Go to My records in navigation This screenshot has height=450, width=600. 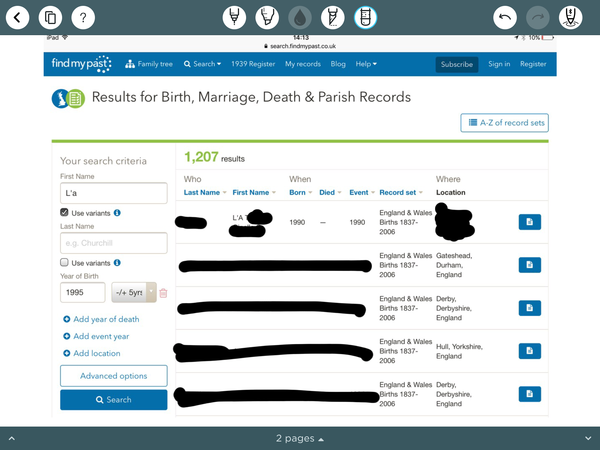[x=303, y=64]
